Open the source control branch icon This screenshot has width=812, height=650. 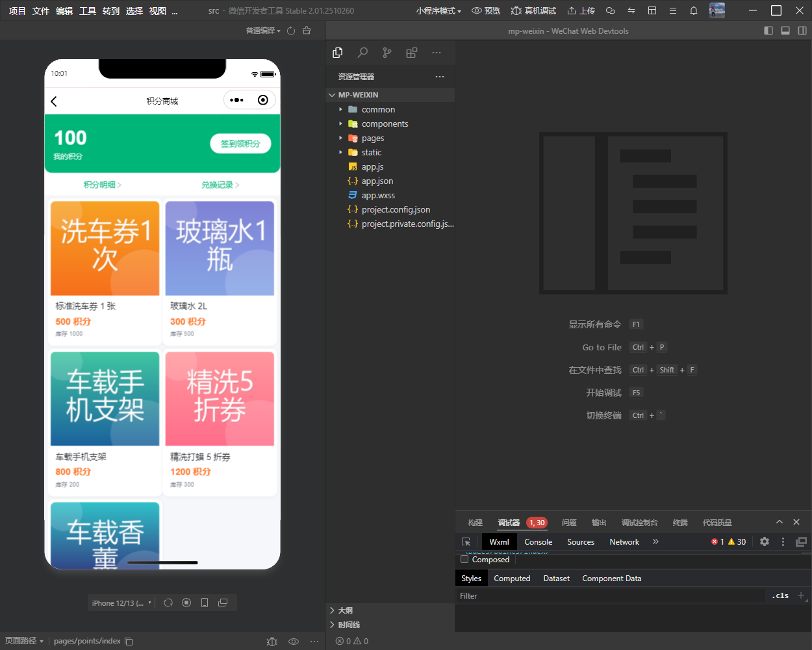pos(387,53)
